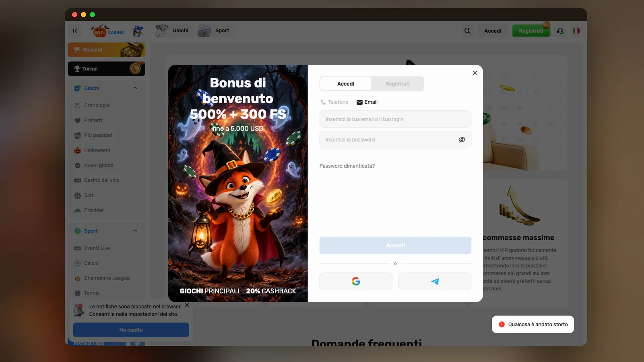Collapse the Sport section chevron

tap(135, 231)
